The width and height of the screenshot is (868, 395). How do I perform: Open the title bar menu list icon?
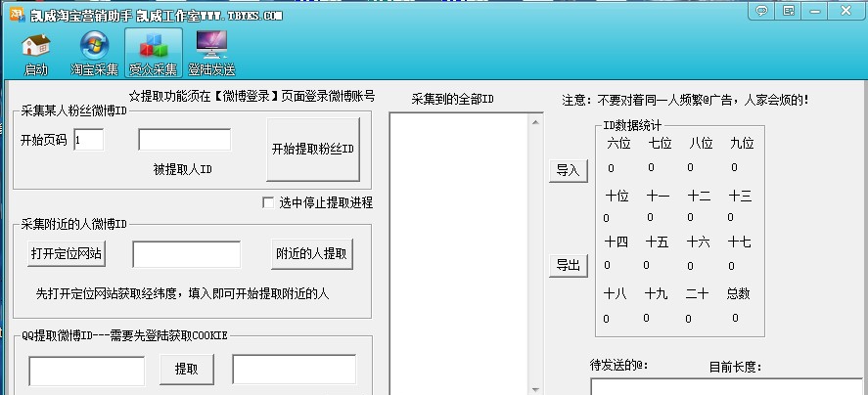(x=790, y=10)
